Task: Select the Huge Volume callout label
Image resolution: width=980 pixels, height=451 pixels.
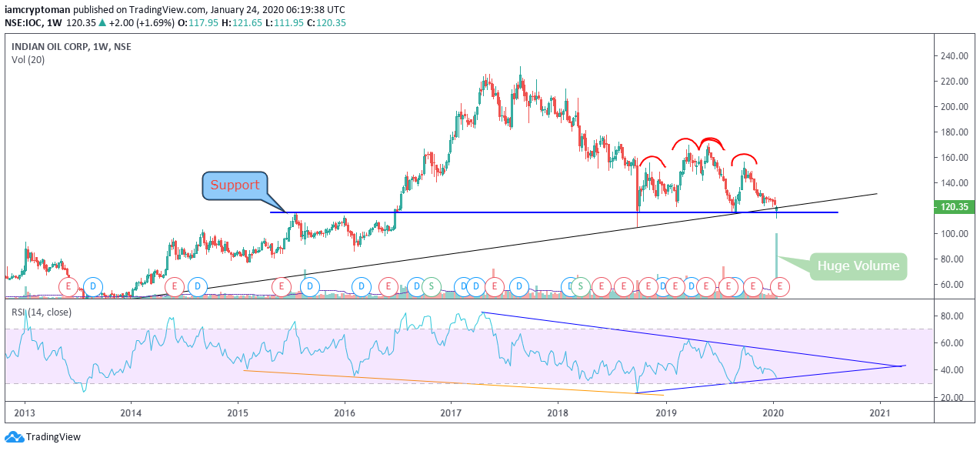Action: tap(858, 266)
